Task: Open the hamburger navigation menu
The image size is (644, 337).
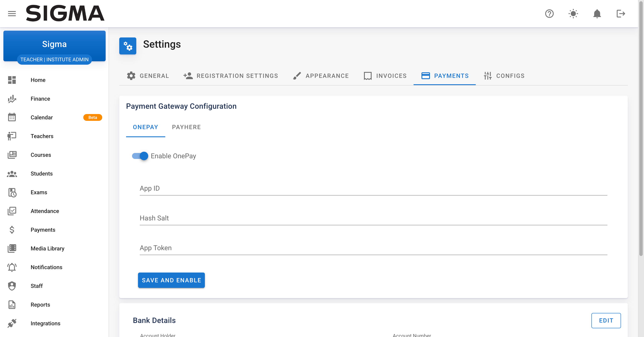Action: pos(12,13)
